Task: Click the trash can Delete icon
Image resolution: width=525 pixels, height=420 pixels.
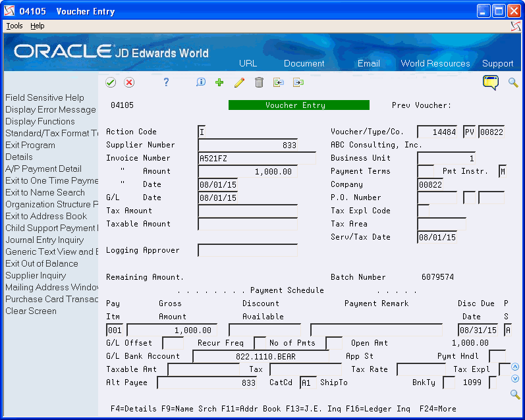Action: (259, 82)
